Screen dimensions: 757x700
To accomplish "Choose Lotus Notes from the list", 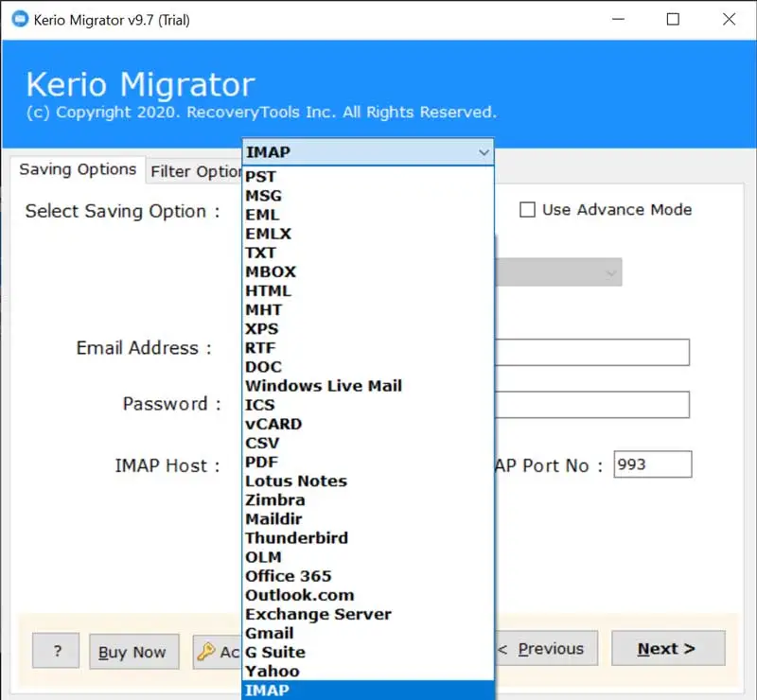I will tap(295, 481).
